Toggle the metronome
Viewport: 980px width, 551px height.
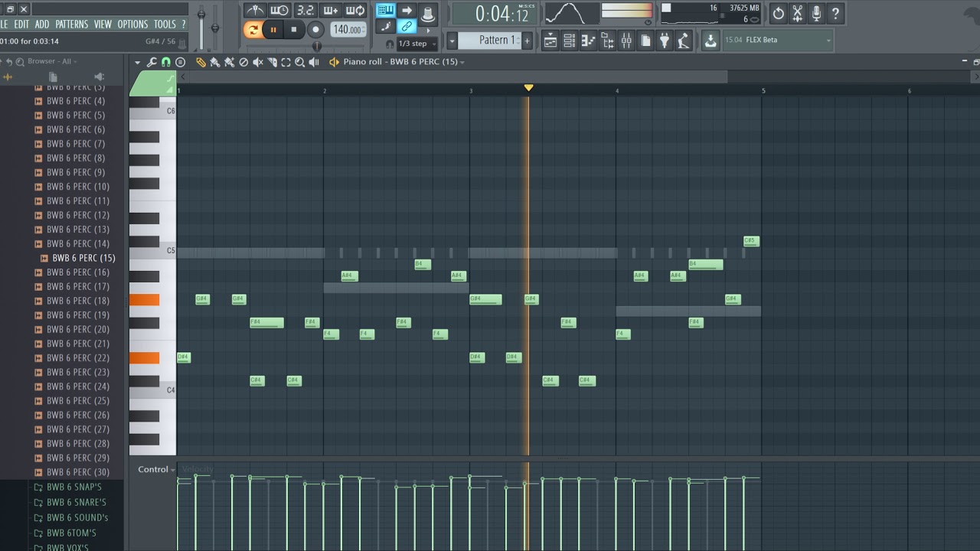pos(255,11)
